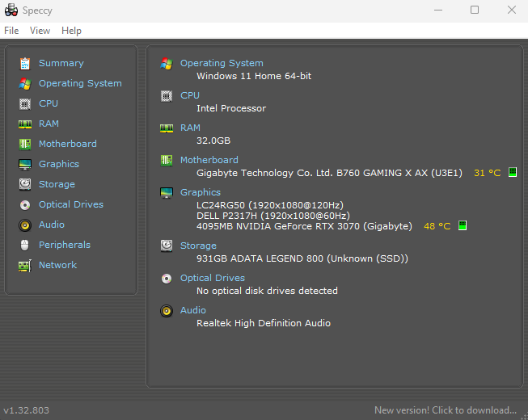Select Storage in the sidebar list

coord(57,184)
